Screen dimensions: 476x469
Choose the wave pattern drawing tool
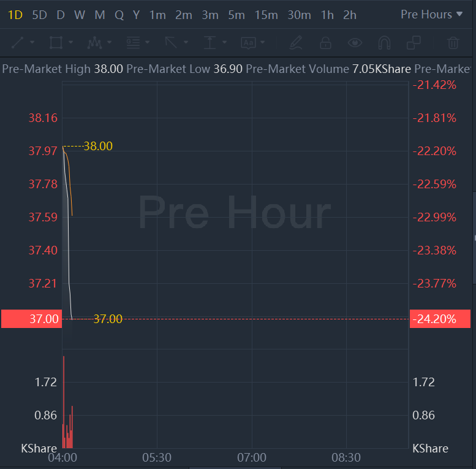[x=94, y=43]
